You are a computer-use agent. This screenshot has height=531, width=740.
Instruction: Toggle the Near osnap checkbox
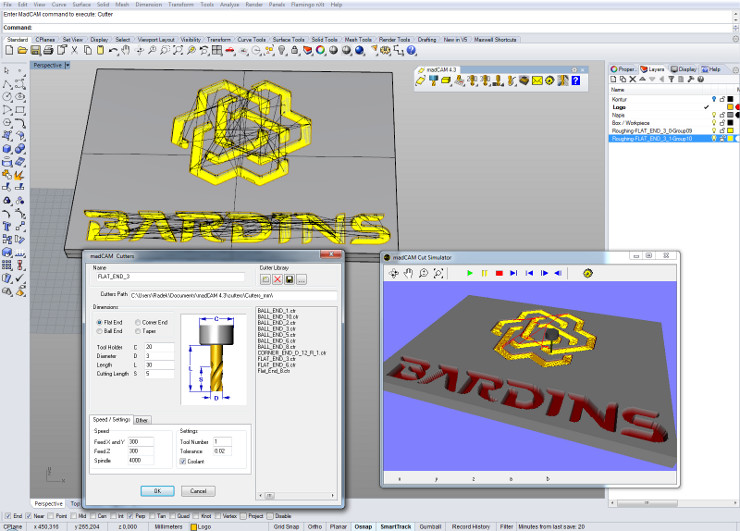click(28, 516)
